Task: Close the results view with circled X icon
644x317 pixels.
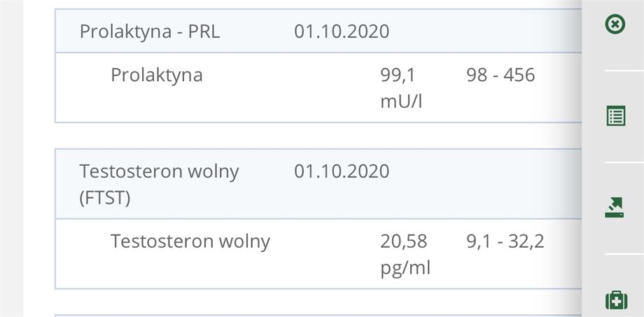Action: [x=615, y=24]
